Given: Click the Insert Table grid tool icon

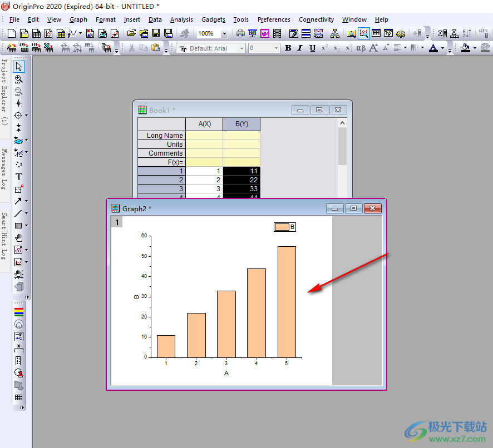Looking at the screenshot, I should [19, 397].
